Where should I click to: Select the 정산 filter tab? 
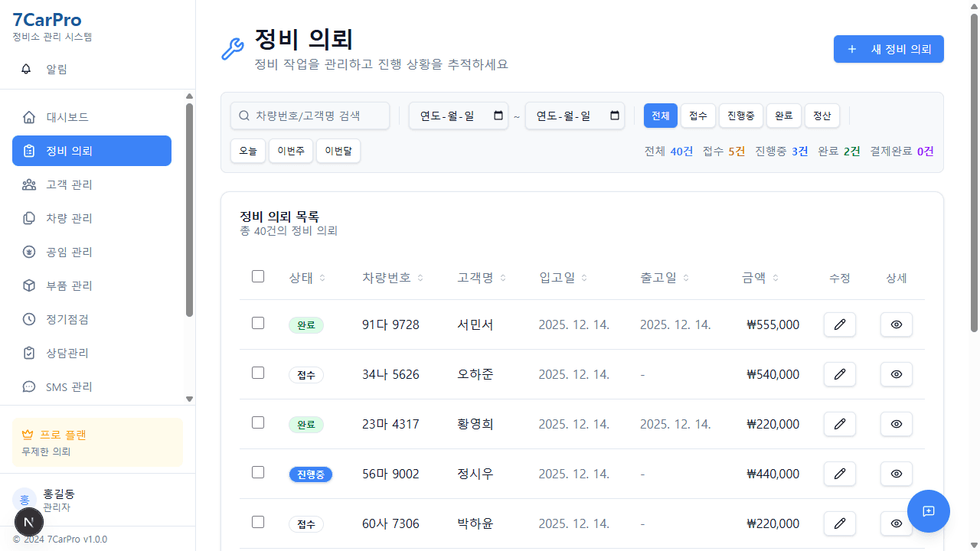tap(822, 116)
